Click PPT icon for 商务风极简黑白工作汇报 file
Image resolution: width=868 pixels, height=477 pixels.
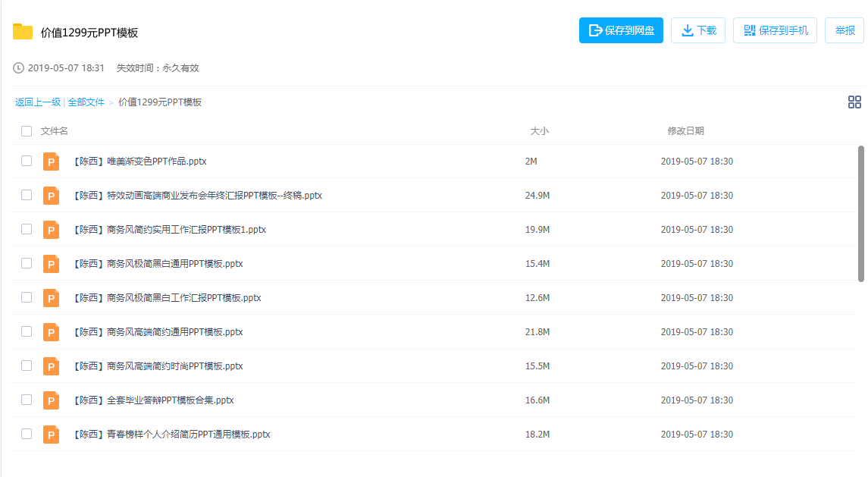pos(51,298)
